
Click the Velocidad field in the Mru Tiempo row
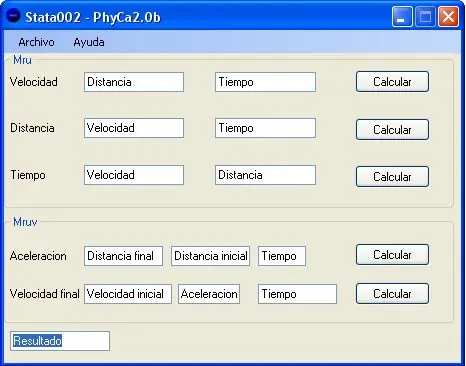[x=134, y=175]
